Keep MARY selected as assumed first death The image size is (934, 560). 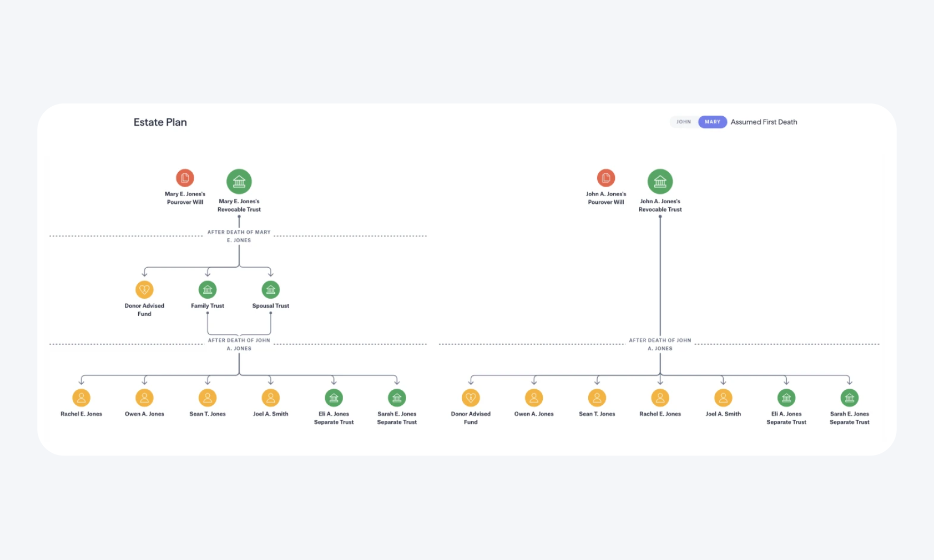click(x=712, y=122)
